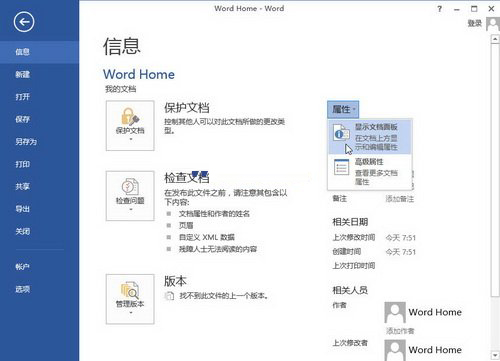This screenshot has width=500, height=361.
Task: Click the account avatar beside 登录
Action: coord(493,24)
